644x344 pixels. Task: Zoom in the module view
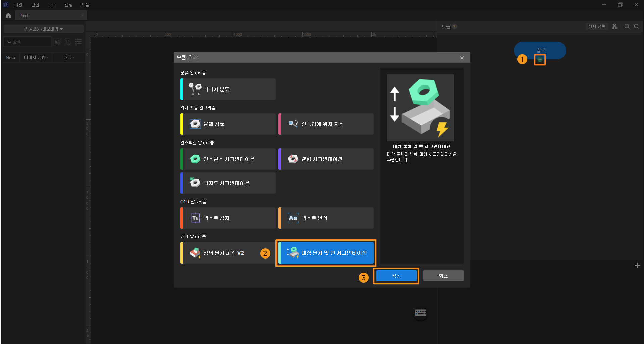(627, 26)
